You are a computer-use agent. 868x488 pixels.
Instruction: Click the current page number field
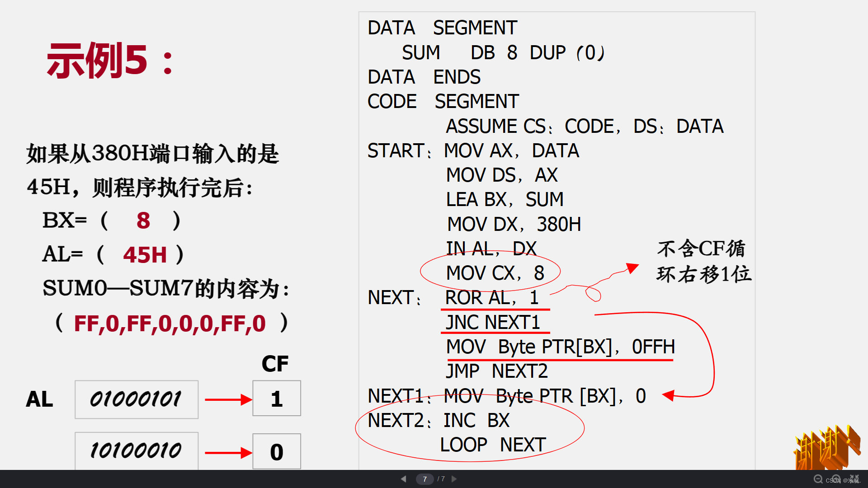coord(425,479)
